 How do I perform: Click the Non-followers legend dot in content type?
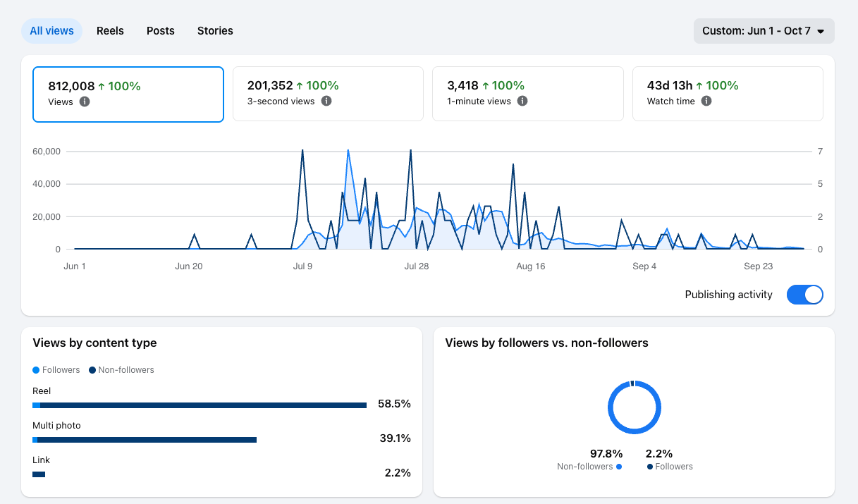click(x=92, y=370)
